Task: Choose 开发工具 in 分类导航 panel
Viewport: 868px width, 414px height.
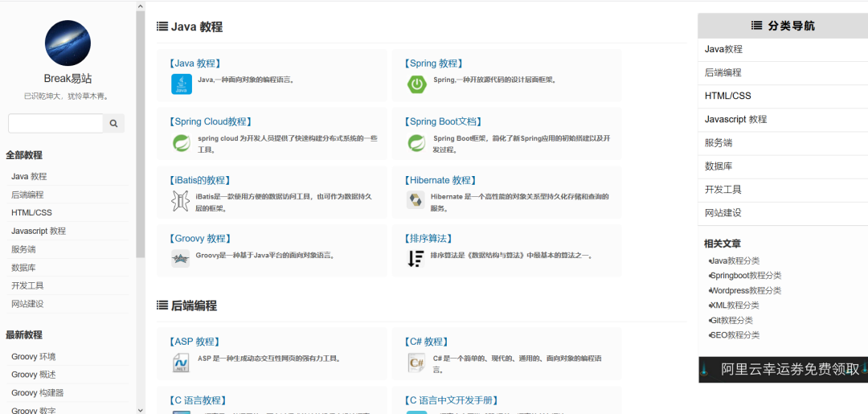Action: point(783,190)
